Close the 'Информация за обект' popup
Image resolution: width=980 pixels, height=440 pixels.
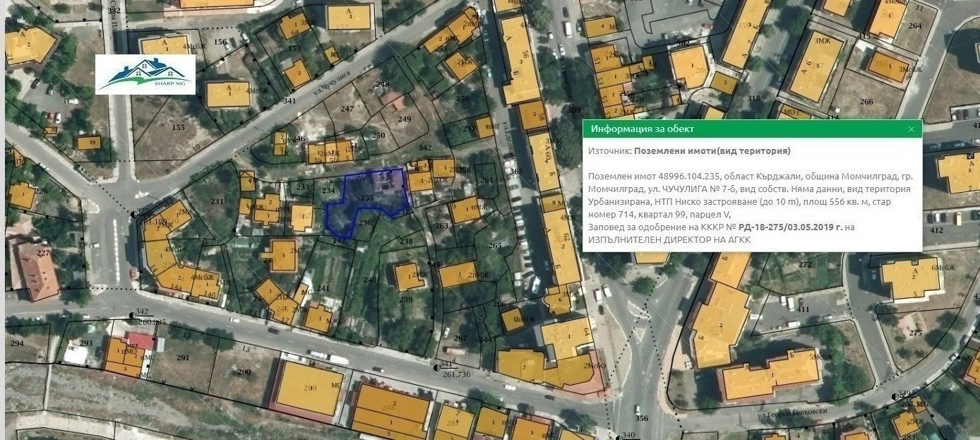911,129
